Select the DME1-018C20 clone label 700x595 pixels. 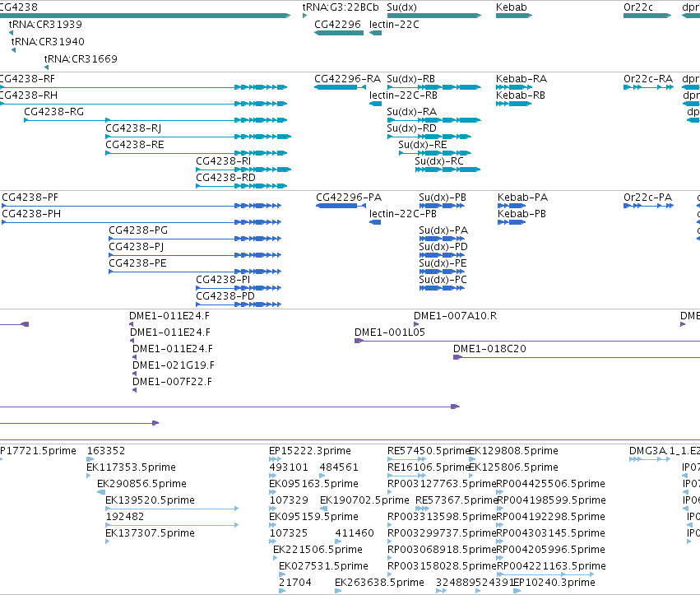click(x=489, y=349)
